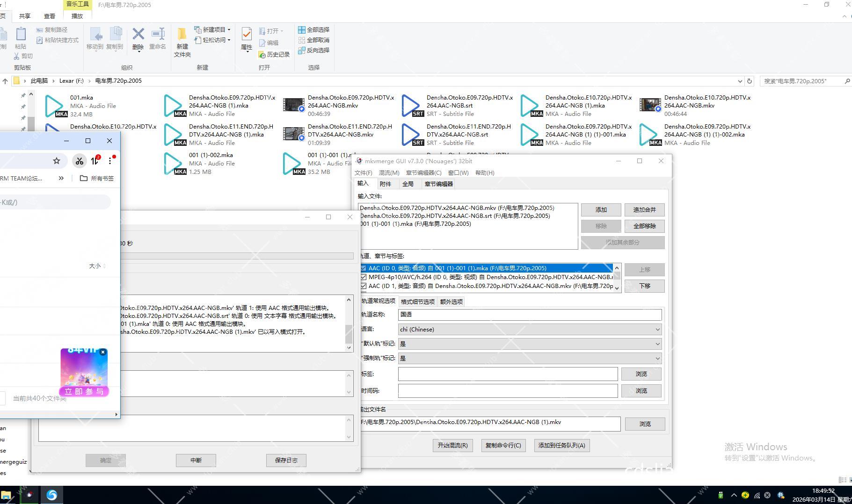Open the 001.mka audio file icon
Screen dimensions: 852x504
click(x=54, y=106)
